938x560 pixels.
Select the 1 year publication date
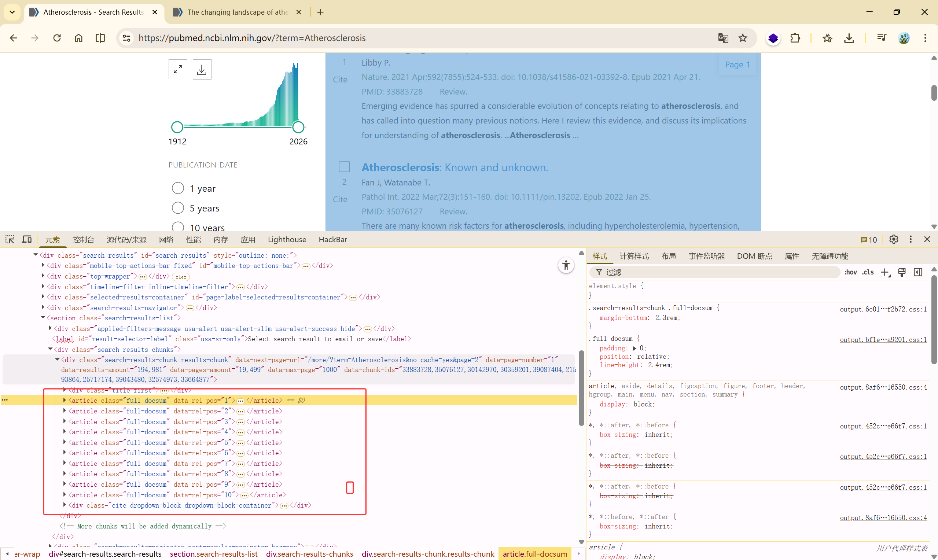pos(178,188)
